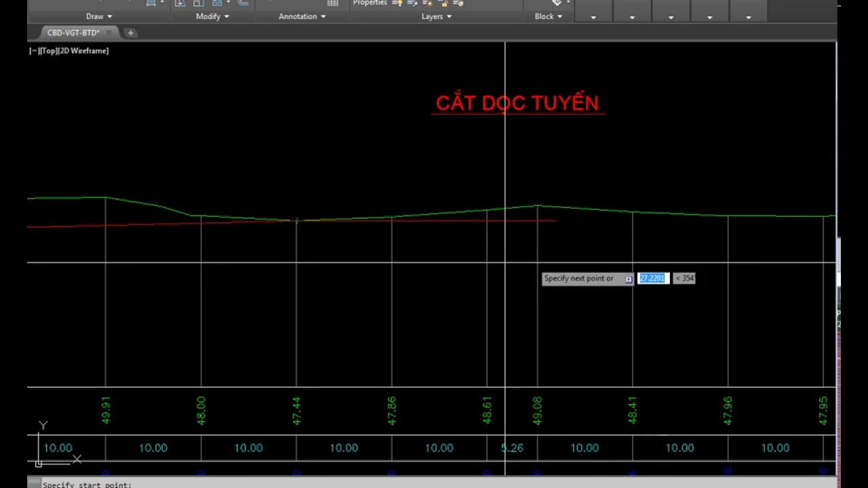Image resolution: width=868 pixels, height=488 pixels.
Task: Click the dynamic input angle field 354
Action: (684, 278)
